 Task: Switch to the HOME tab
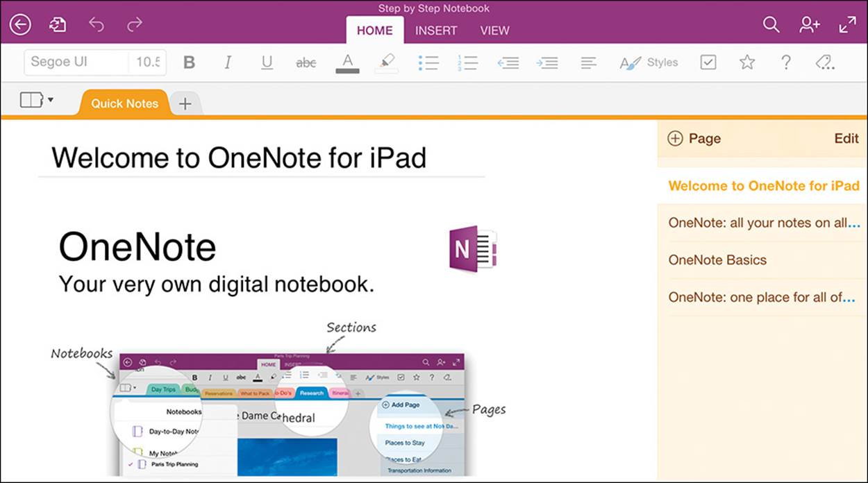pyautogui.click(x=375, y=30)
